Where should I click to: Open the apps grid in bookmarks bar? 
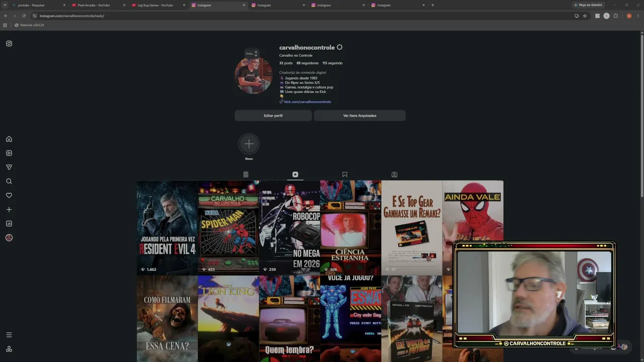[x=5, y=25]
